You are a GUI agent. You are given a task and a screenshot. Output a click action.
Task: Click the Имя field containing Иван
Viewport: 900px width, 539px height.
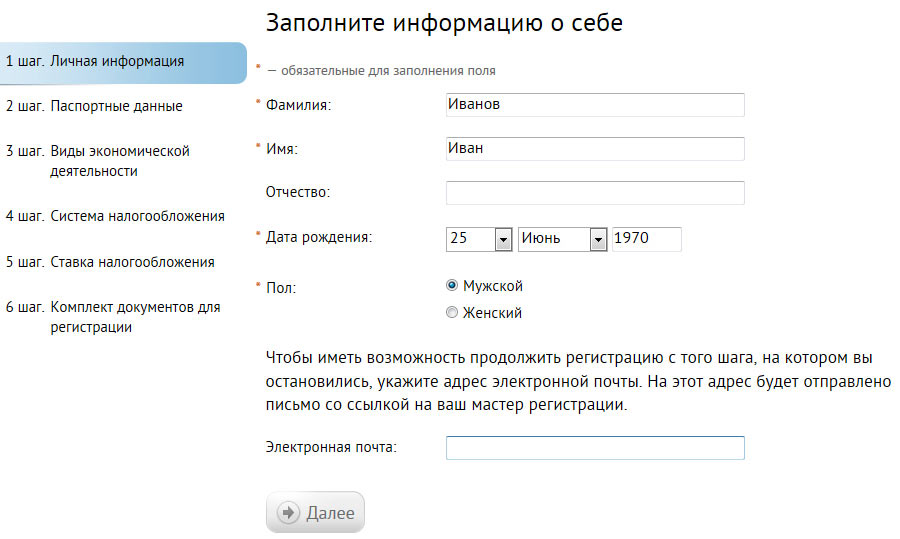point(594,149)
